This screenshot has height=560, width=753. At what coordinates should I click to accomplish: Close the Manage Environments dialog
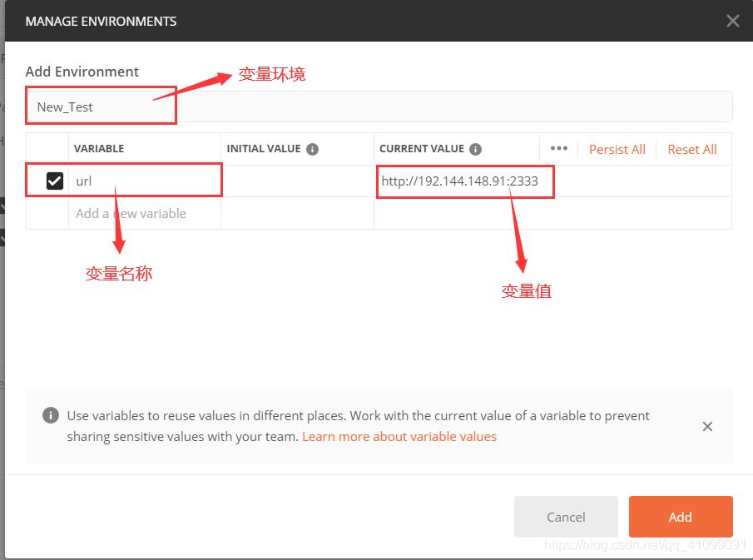(x=732, y=21)
